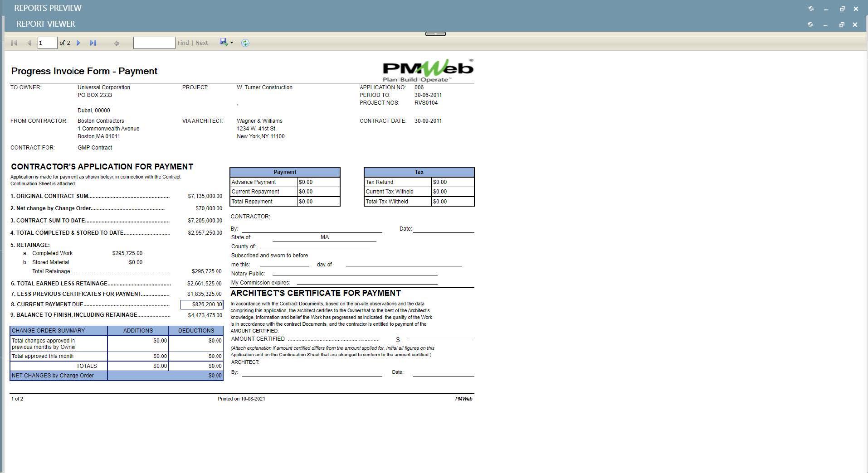Jump to the last report page
Viewport: 868px width, 473px height.
[x=93, y=43]
